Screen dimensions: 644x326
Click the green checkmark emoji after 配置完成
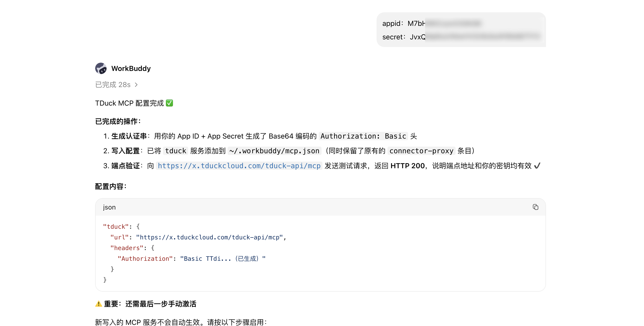pyautogui.click(x=169, y=103)
